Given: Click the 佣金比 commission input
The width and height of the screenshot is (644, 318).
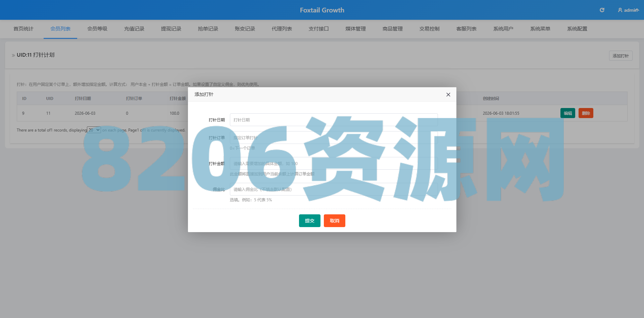Looking at the screenshot, I should click(334, 189).
